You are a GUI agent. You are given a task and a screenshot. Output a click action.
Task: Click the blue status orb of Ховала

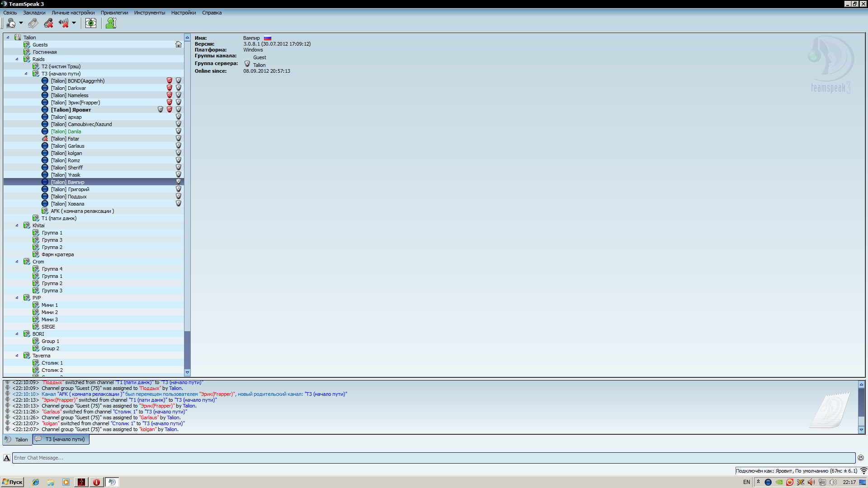[45, 204]
